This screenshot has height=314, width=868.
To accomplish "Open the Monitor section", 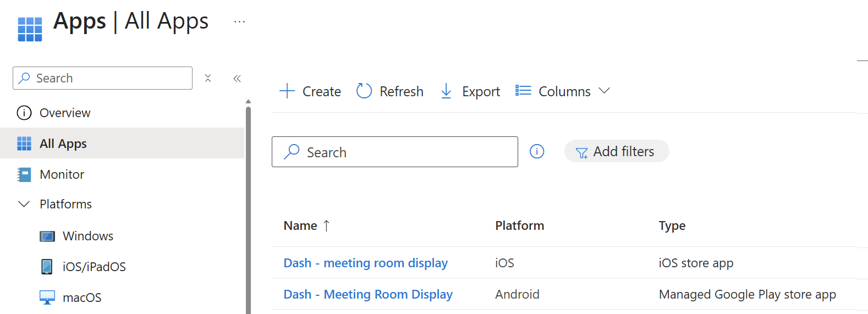I will click(62, 174).
